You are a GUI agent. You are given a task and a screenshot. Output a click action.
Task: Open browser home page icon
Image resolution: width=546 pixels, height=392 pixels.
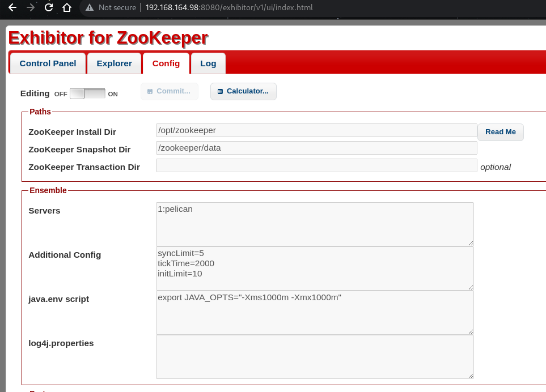pyautogui.click(x=67, y=7)
